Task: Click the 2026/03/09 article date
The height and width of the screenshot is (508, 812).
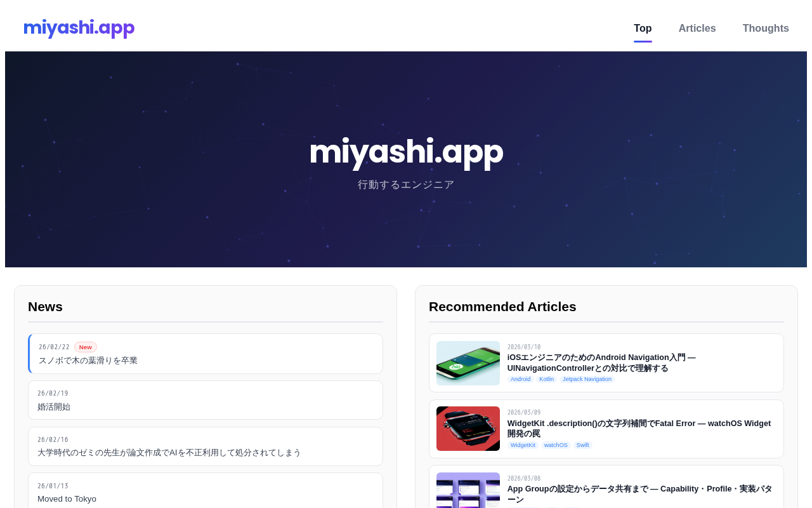Action: [524, 413]
